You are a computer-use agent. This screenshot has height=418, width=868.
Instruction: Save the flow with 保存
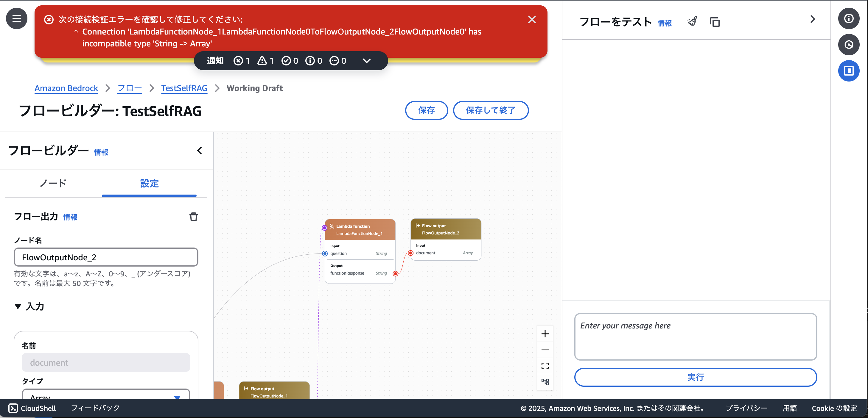coord(426,110)
